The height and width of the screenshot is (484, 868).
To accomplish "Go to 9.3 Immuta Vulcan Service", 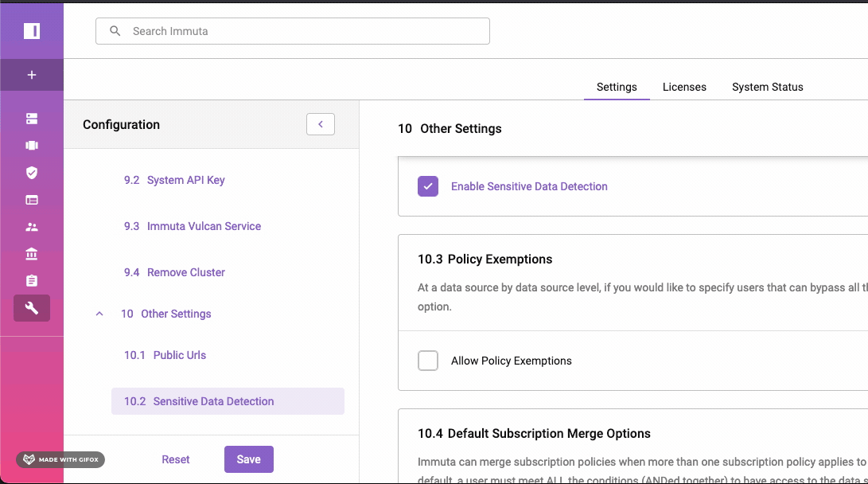I will point(193,226).
